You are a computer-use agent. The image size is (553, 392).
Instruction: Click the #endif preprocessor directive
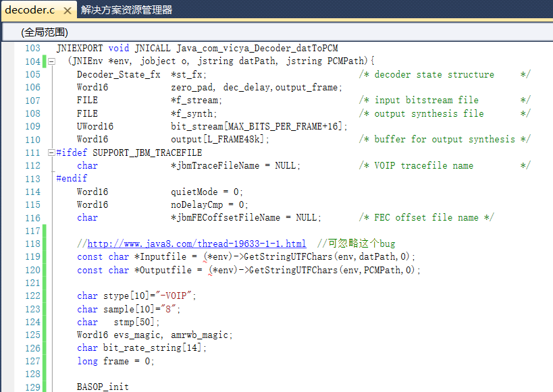click(x=71, y=178)
